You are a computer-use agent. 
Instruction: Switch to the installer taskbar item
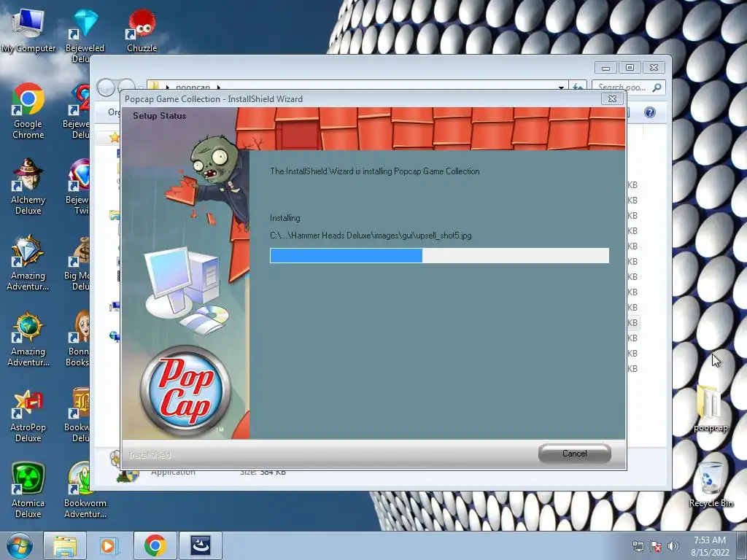tap(201, 545)
